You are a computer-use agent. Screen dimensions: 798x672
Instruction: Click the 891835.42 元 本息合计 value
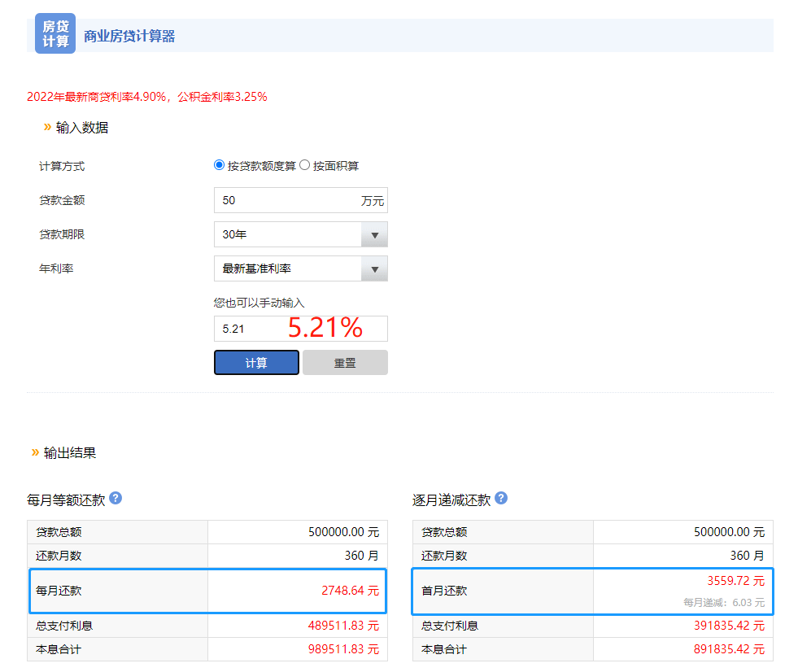coord(729,649)
